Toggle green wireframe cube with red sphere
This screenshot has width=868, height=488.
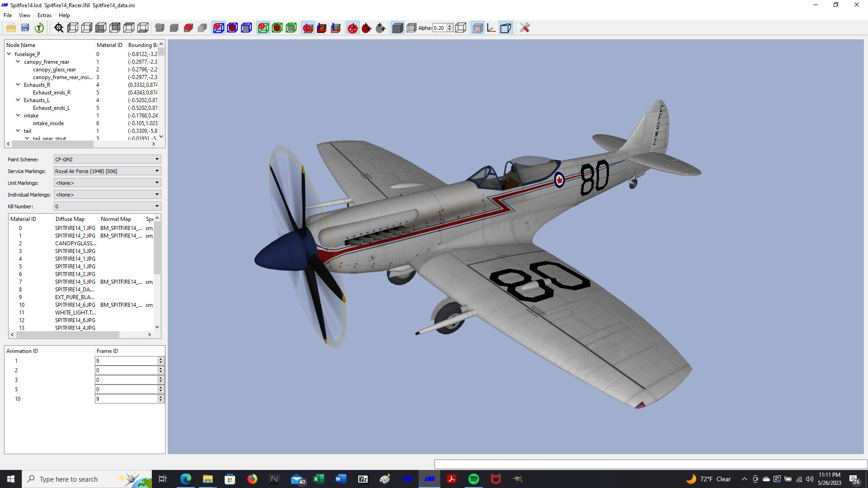click(277, 28)
